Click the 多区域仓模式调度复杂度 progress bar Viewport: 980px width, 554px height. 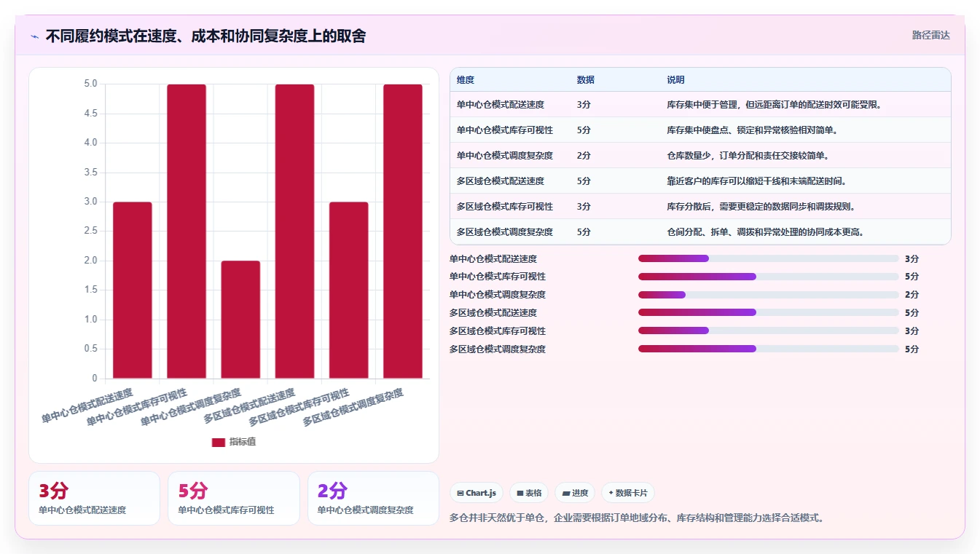pyautogui.click(x=769, y=349)
